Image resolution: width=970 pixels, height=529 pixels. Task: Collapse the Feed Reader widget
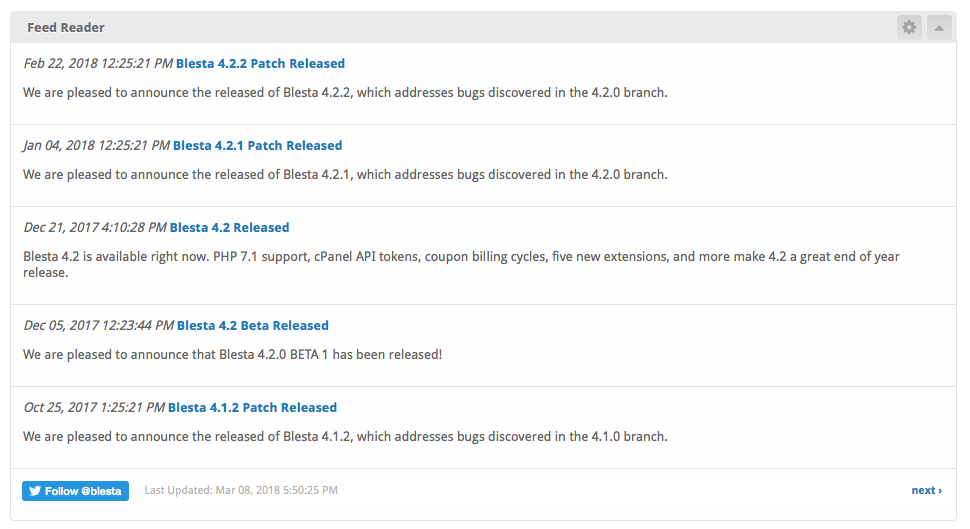(939, 28)
